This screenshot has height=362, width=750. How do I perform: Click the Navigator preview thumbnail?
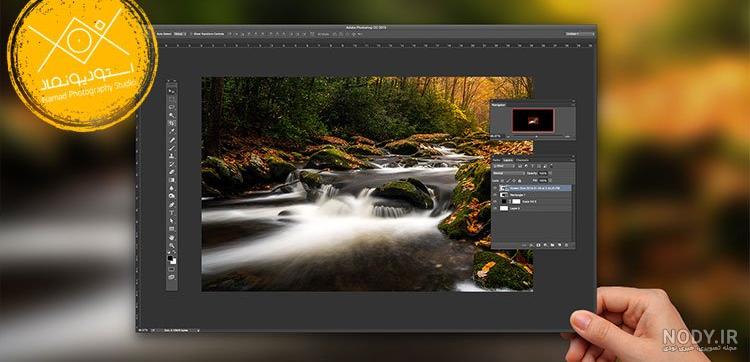pyautogui.click(x=532, y=120)
